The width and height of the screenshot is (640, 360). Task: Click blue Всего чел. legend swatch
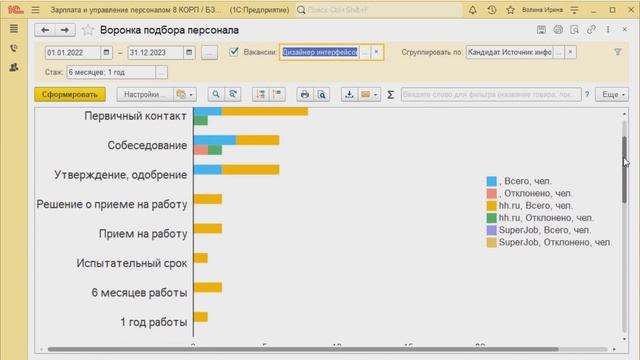(491, 181)
